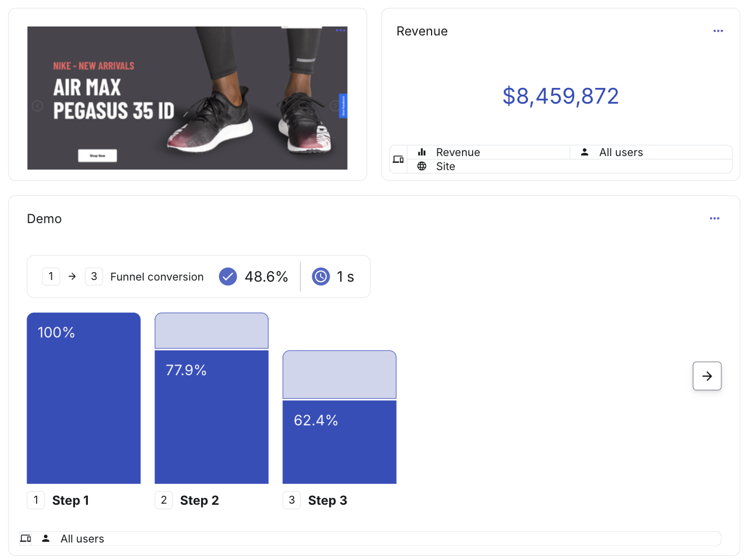
Task: Open the image card three-dot menu
Action: coord(340,30)
